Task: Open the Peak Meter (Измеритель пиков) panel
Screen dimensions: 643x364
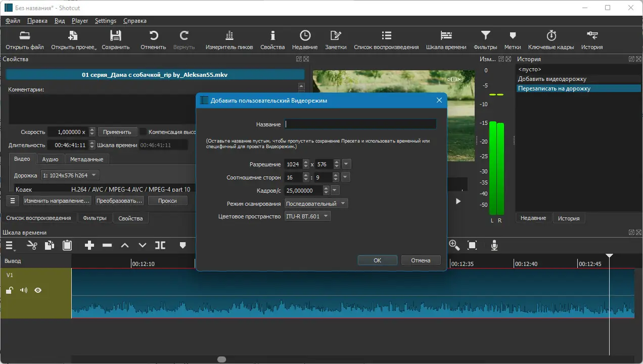Action: 229,40
